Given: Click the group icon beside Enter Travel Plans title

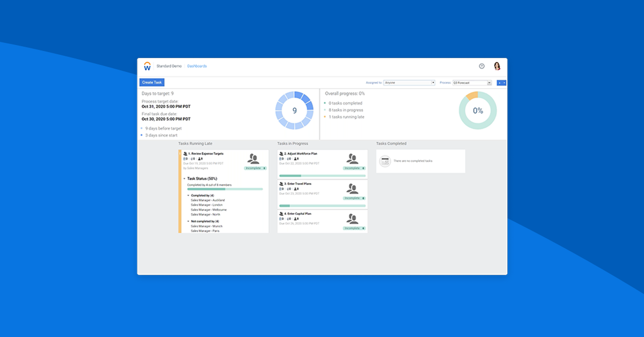Looking at the screenshot, I should click(x=281, y=184).
